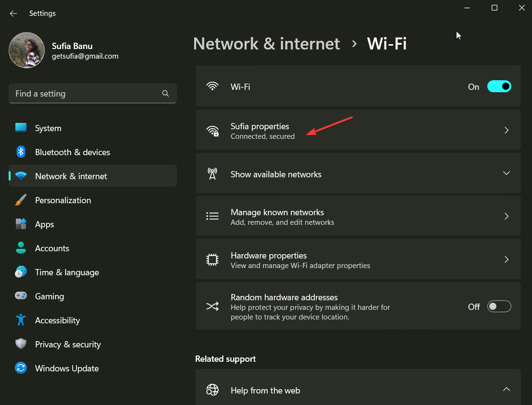The image size is (532, 405).
Task: Click the Hardware properties chip icon
Action: click(x=212, y=259)
